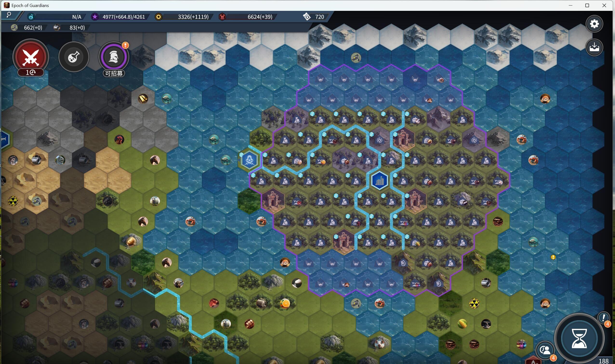Click the culture value 4977(+664.8)/4261
The image size is (615, 364).
[x=124, y=17]
